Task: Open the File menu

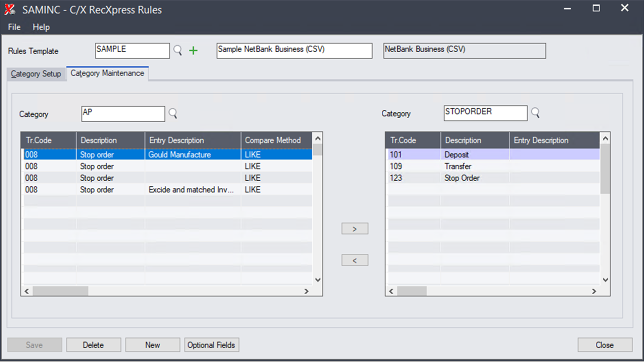Action: click(14, 27)
